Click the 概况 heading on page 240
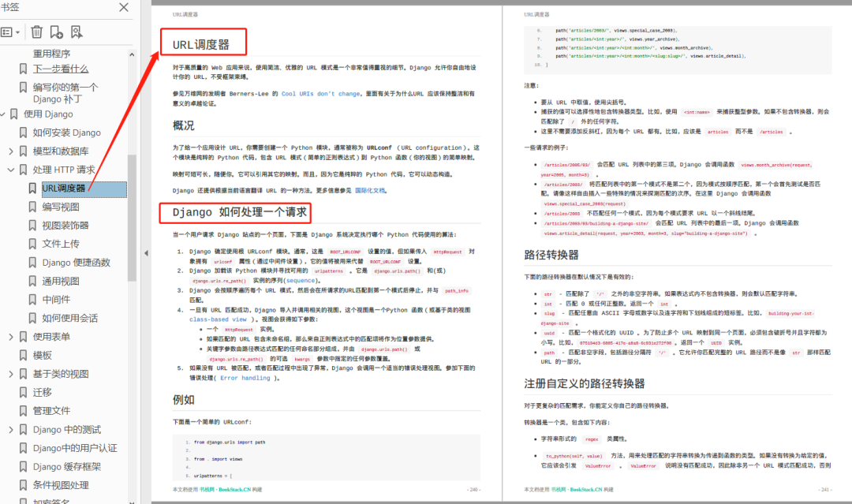The height and width of the screenshot is (504, 852). (184, 125)
